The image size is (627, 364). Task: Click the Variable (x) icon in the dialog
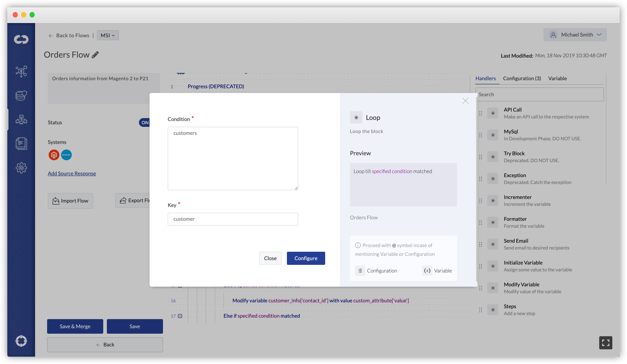427,271
